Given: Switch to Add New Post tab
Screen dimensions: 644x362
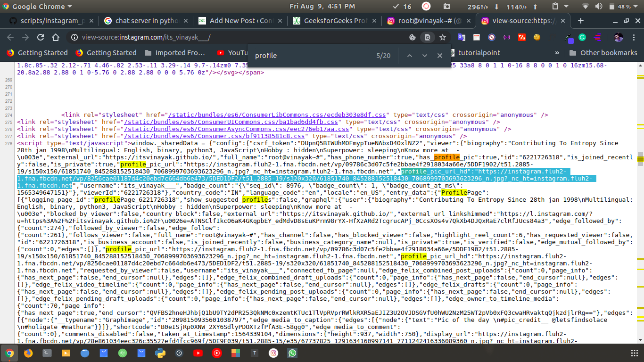Looking at the screenshot, I should pos(240,21).
